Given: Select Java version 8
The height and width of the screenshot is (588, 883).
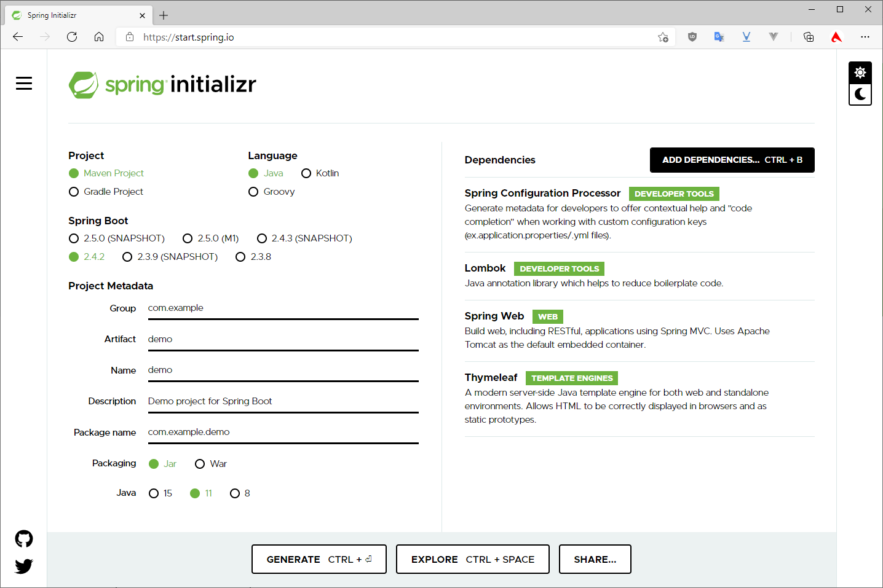Looking at the screenshot, I should pos(240,493).
